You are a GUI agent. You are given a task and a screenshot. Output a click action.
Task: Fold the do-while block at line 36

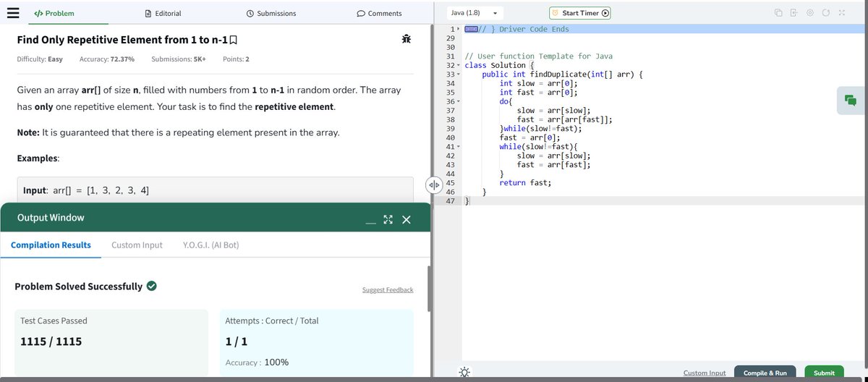point(459,101)
